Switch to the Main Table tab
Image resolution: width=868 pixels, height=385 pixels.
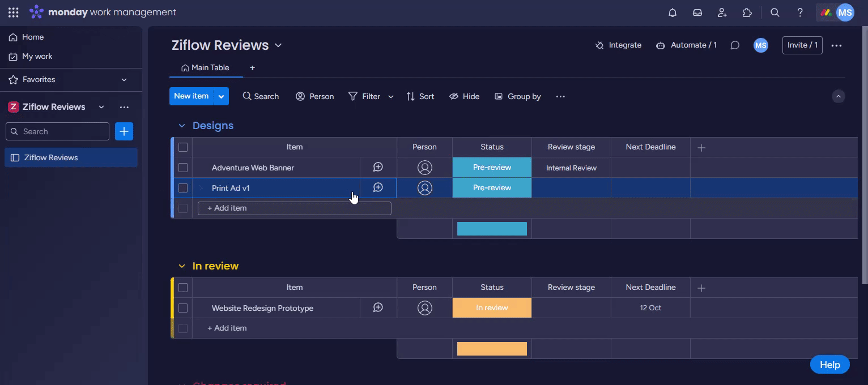(x=205, y=68)
